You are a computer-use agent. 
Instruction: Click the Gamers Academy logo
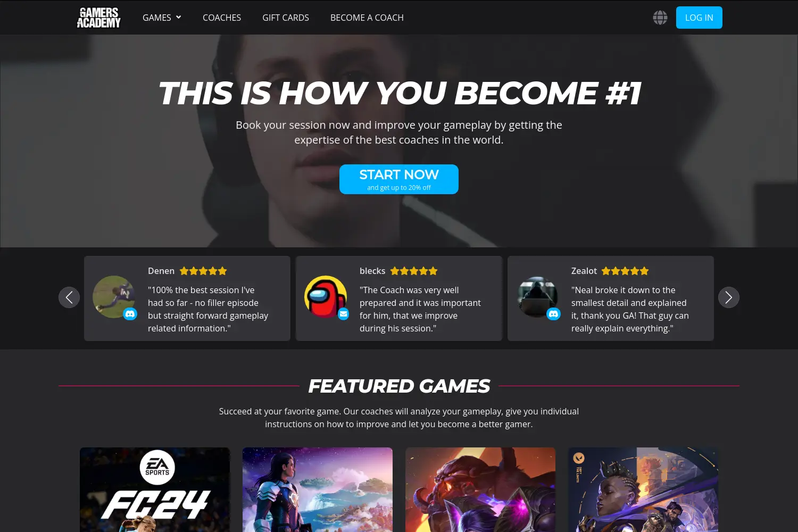point(99,18)
